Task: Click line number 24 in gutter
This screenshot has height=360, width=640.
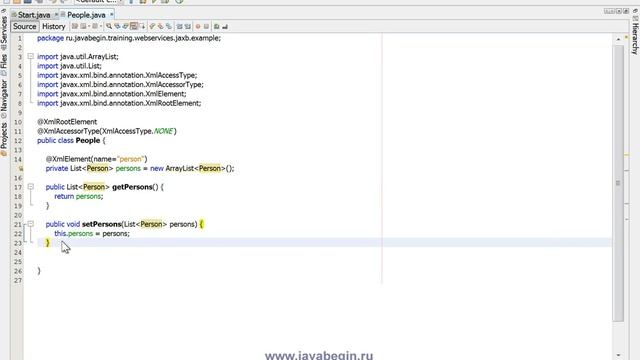Action: 18,252
